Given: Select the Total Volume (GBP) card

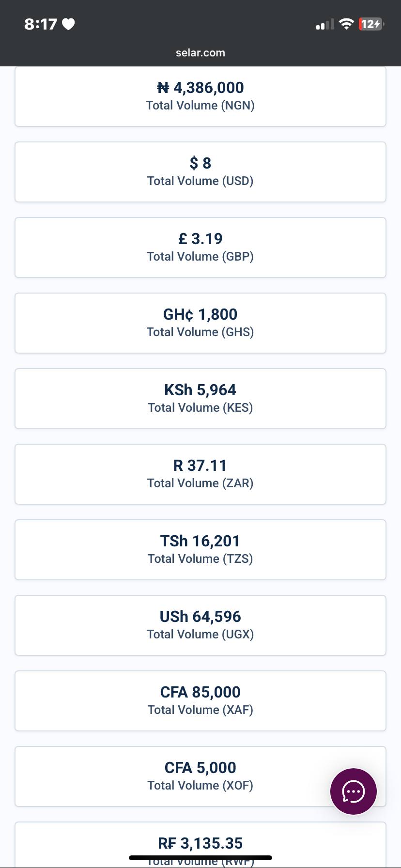Looking at the screenshot, I should pyautogui.click(x=200, y=248).
